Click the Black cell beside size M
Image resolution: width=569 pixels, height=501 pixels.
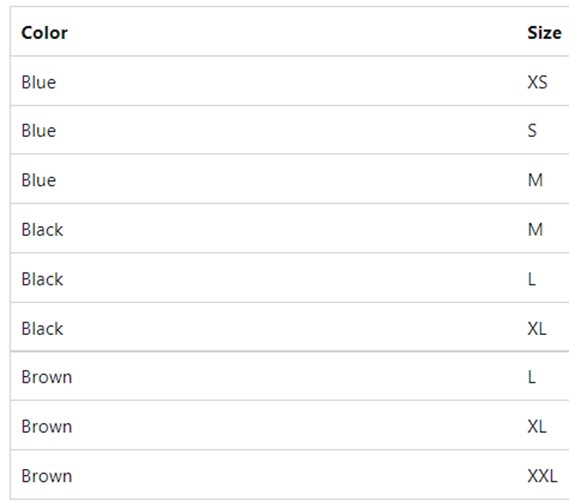(x=42, y=230)
